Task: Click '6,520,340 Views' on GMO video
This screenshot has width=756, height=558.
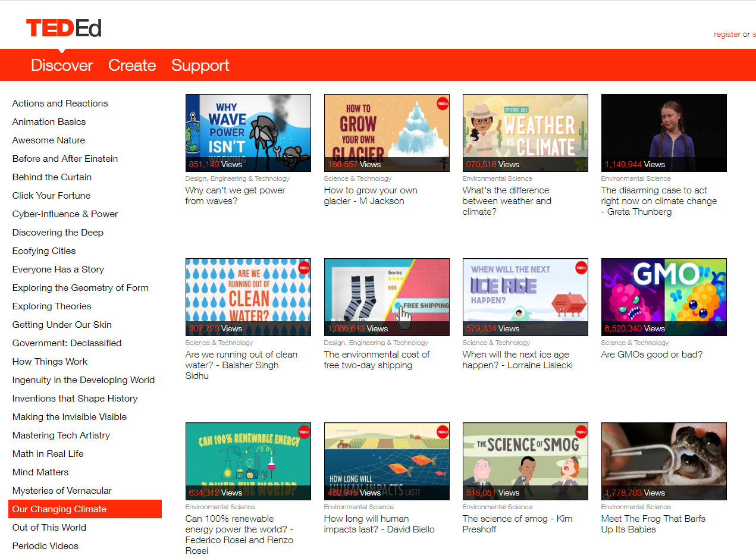Action: [x=635, y=328]
